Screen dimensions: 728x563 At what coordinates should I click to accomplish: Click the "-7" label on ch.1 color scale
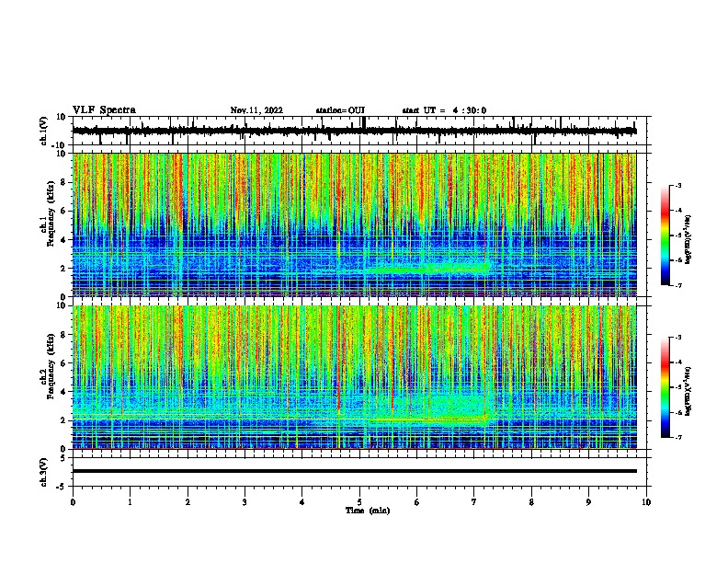pyautogui.click(x=677, y=285)
